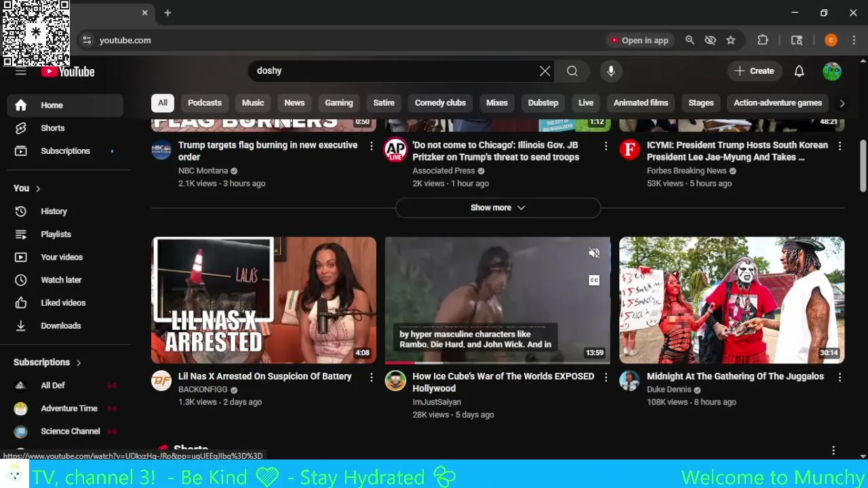Open Forbes Breaking News channel link

(x=686, y=171)
